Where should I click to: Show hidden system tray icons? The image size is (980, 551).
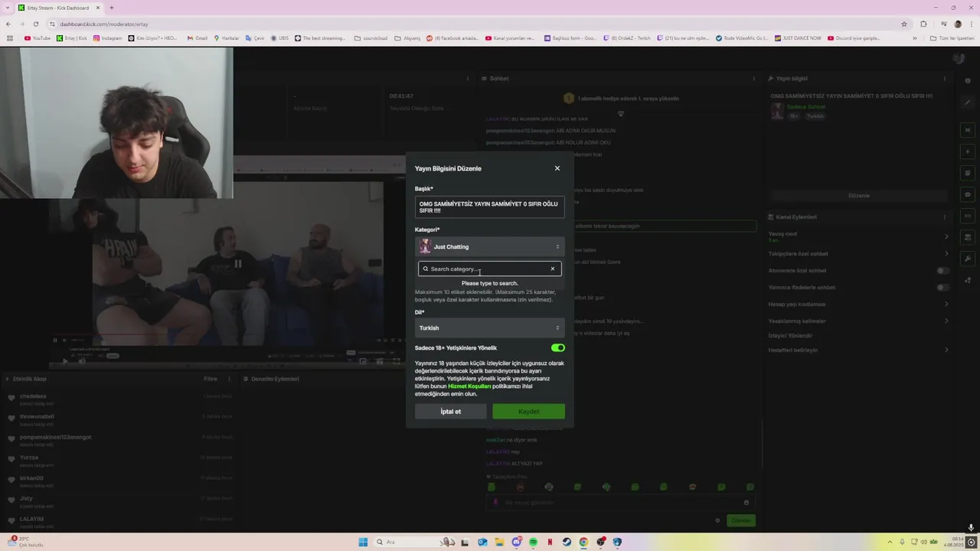[x=890, y=542]
